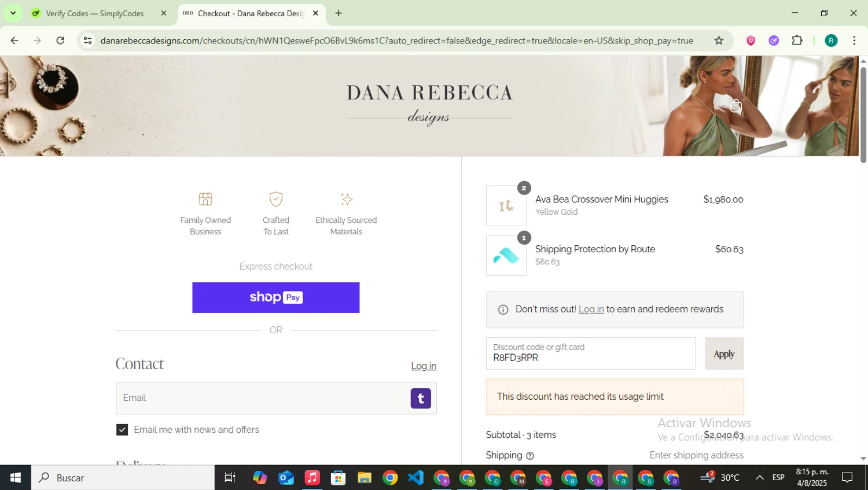Screen dimensions: 868x490
Task: Open the Chrome profile avatar R
Action: 831,40
